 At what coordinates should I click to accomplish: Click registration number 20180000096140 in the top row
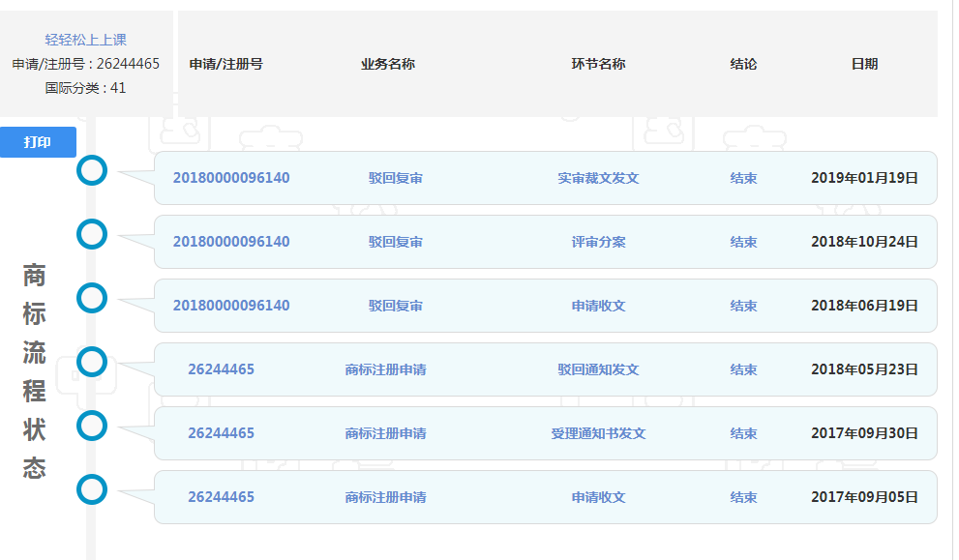pos(232,178)
